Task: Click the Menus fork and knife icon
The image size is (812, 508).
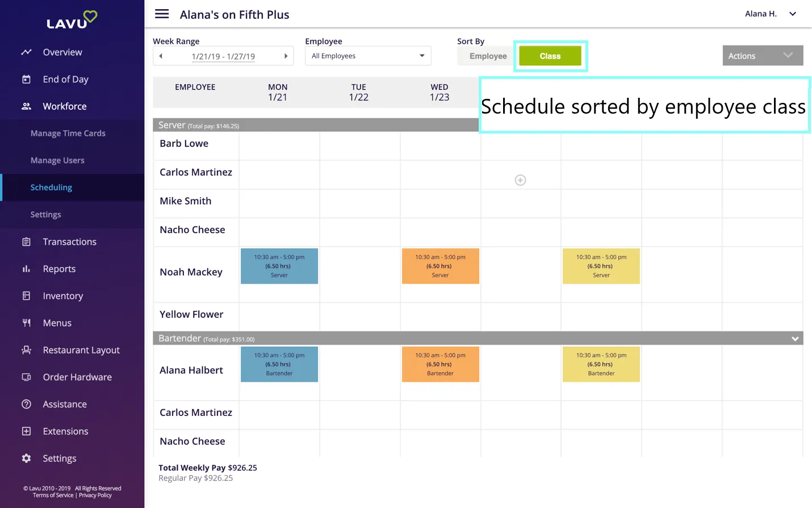Action: [x=26, y=323]
